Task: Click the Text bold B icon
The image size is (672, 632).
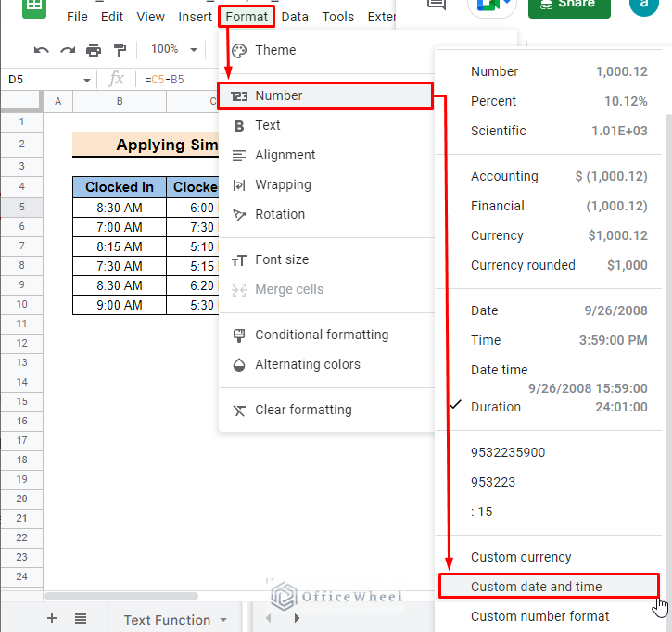Action: click(239, 126)
